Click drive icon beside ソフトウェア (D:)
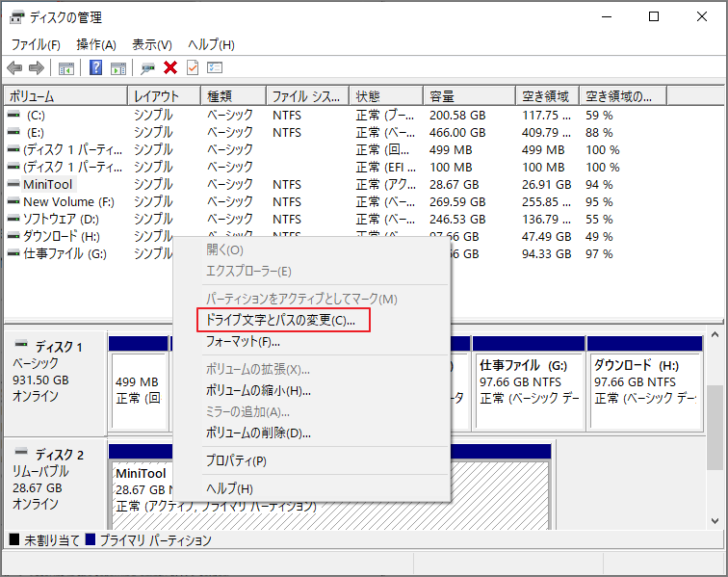This screenshot has height=577, width=728. 13,219
